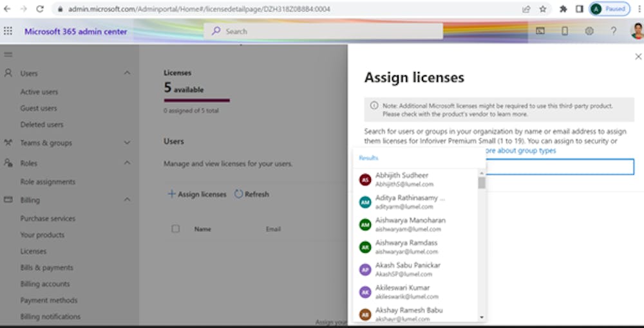This screenshot has height=328, width=644.
Task: Open Active users in sidebar
Action: [39, 92]
